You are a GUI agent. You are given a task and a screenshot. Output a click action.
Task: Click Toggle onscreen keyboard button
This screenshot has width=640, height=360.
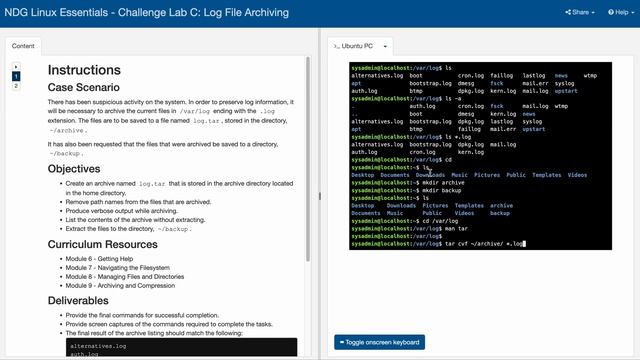pos(379,342)
